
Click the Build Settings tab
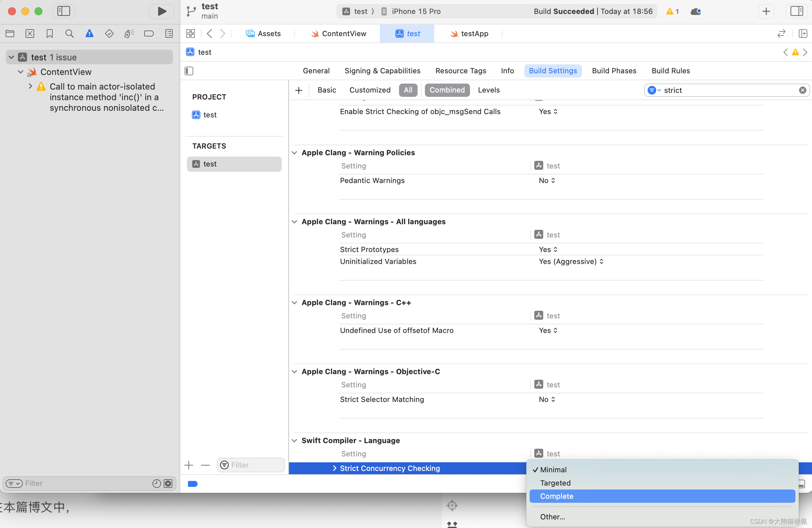click(x=553, y=70)
